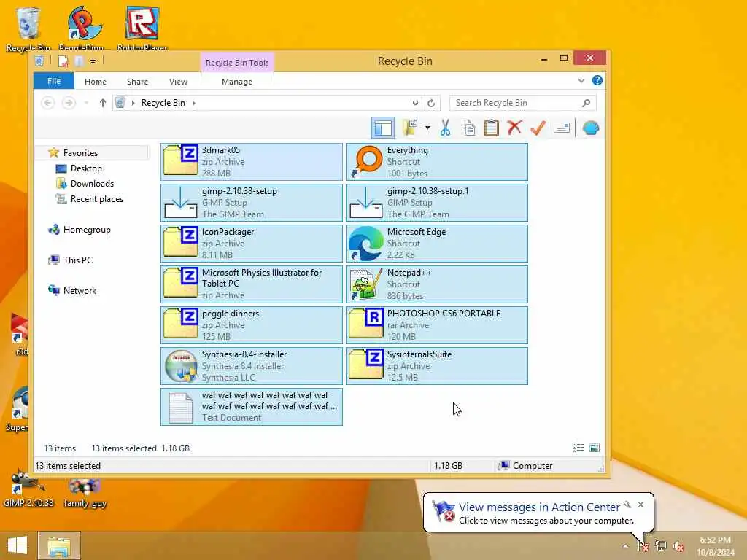Image resolution: width=747 pixels, height=560 pixels.
Task: Select the Everything shortcut item
Action: pyautogui.click(x=437, y=162)
